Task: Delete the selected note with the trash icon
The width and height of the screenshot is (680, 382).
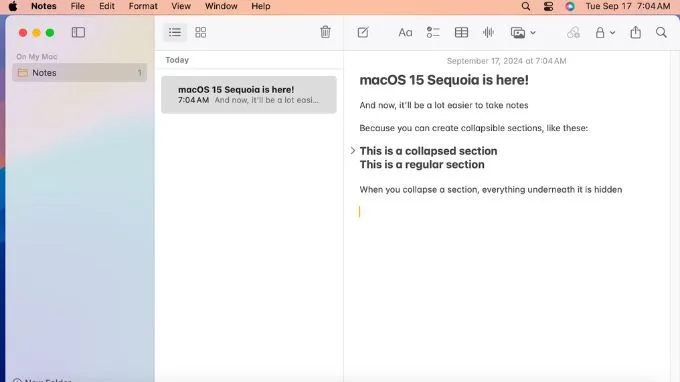Action: coord(325,32)
